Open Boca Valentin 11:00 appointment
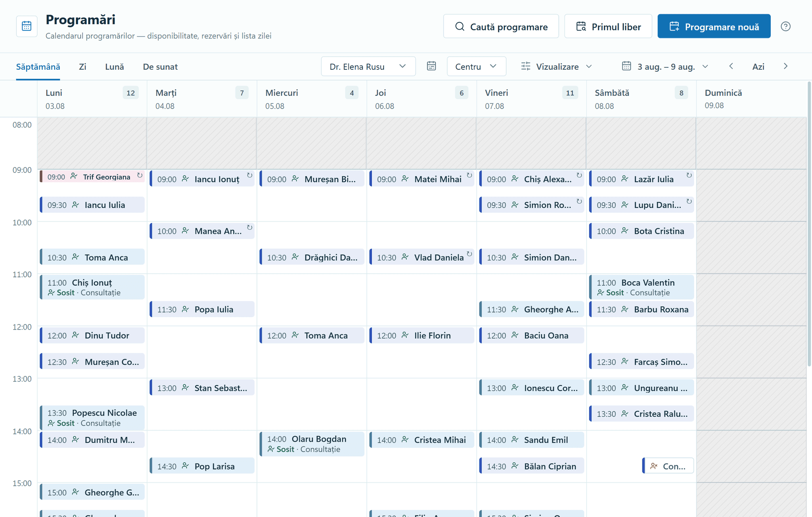 pyautogui.click(x=642, y=287)
